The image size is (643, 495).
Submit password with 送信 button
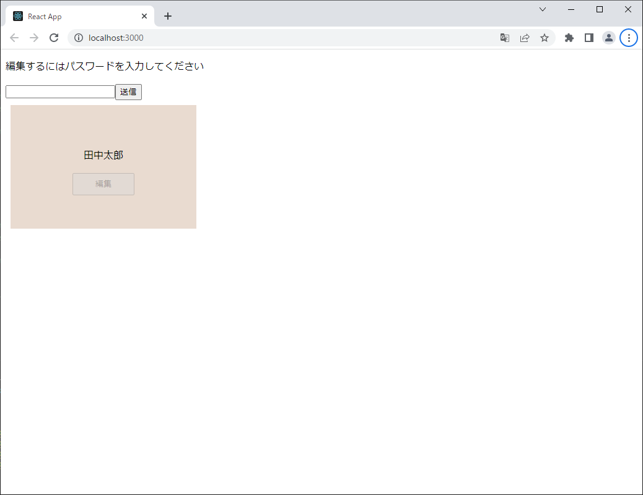coord(128,92)
